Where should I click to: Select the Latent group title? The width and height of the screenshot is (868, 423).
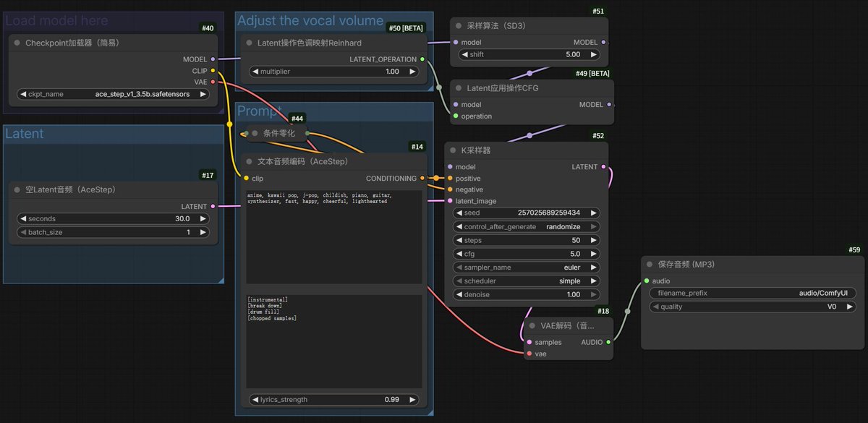[25, 134]
